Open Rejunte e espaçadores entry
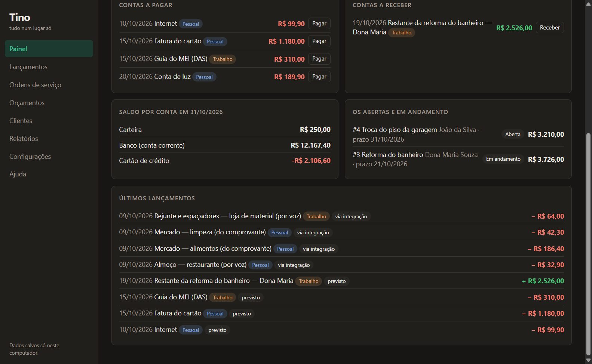592x364 pixels. [x=341, y=216]
